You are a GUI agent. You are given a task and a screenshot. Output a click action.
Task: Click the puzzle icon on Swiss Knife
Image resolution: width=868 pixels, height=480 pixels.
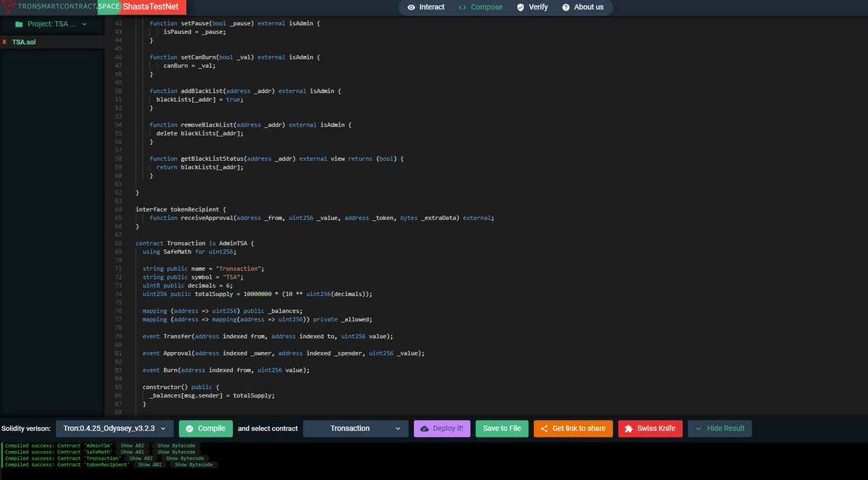pos(629,429)
